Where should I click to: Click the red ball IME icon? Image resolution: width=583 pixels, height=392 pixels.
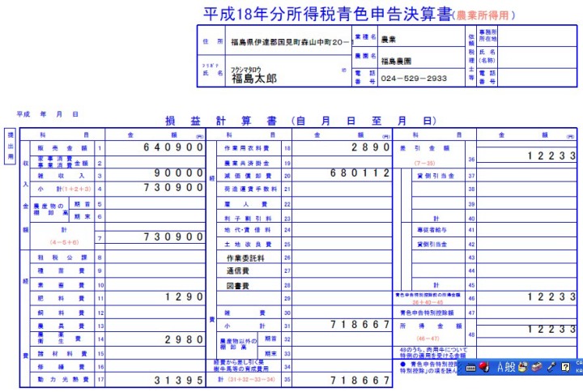[483, 367]
